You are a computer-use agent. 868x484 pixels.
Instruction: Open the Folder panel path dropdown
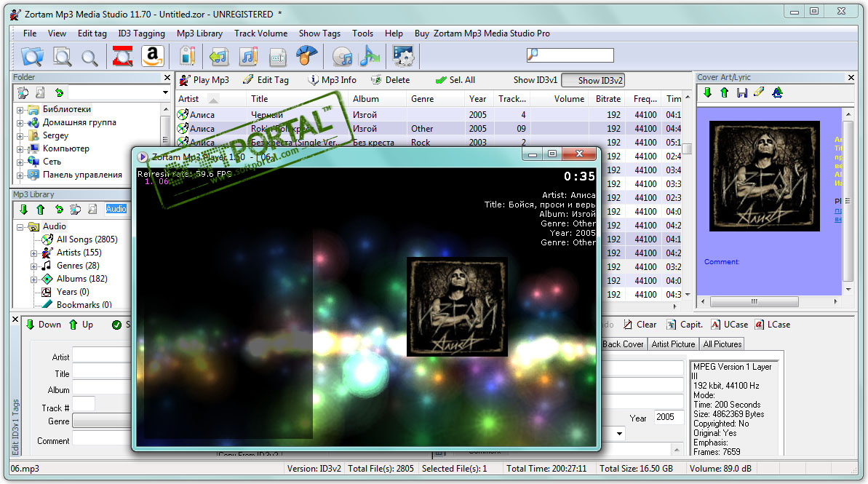point(165,92)
